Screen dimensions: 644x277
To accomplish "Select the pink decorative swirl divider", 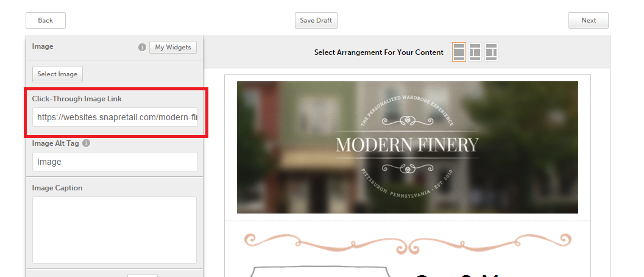I will tap(407, 242).
